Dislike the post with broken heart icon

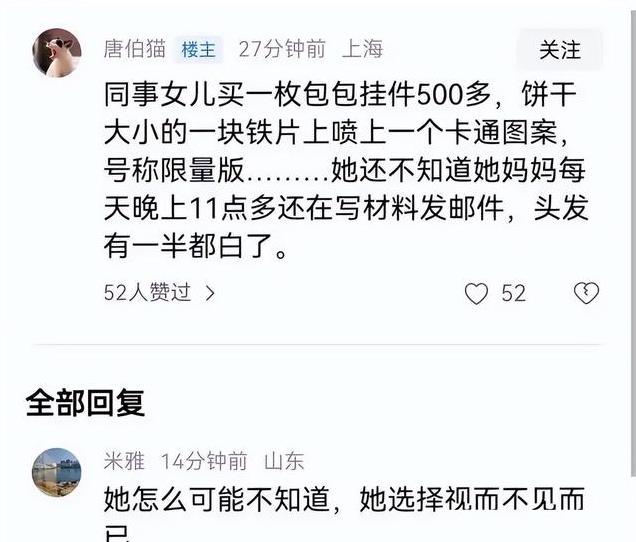coord(586,293)
